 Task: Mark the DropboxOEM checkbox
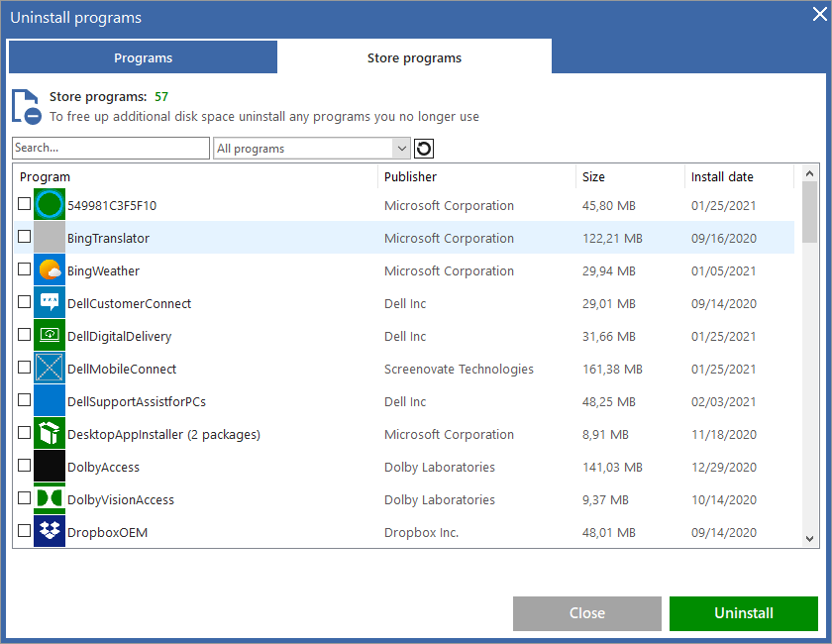pyautogui.click(x=25, y=530)
